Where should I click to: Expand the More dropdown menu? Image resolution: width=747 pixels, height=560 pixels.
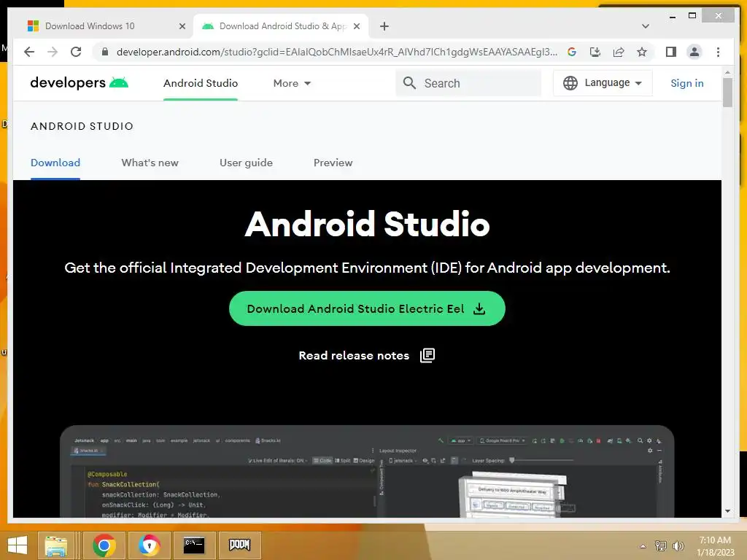click(x=292, y=83)
